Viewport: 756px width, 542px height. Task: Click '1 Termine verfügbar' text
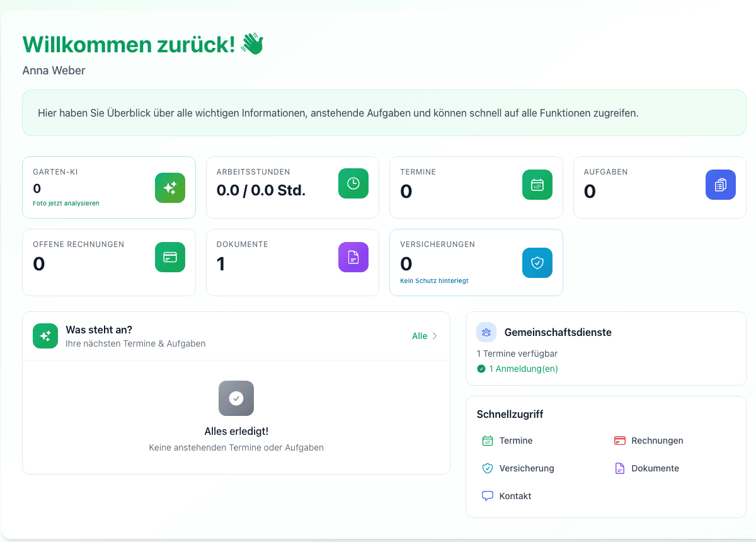[517, 354]
